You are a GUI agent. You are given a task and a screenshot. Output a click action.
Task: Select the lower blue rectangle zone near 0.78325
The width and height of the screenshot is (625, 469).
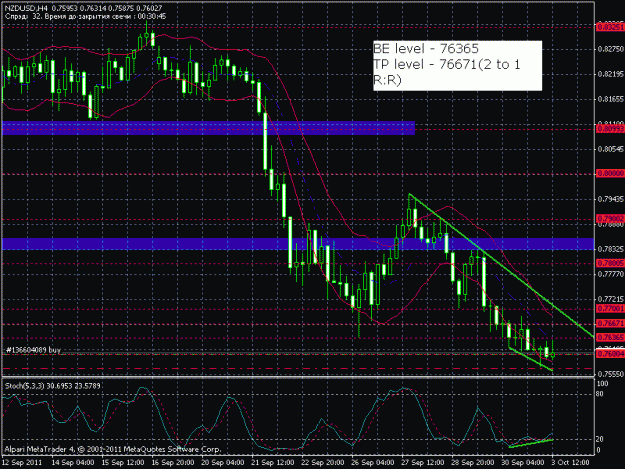point(298,244)
